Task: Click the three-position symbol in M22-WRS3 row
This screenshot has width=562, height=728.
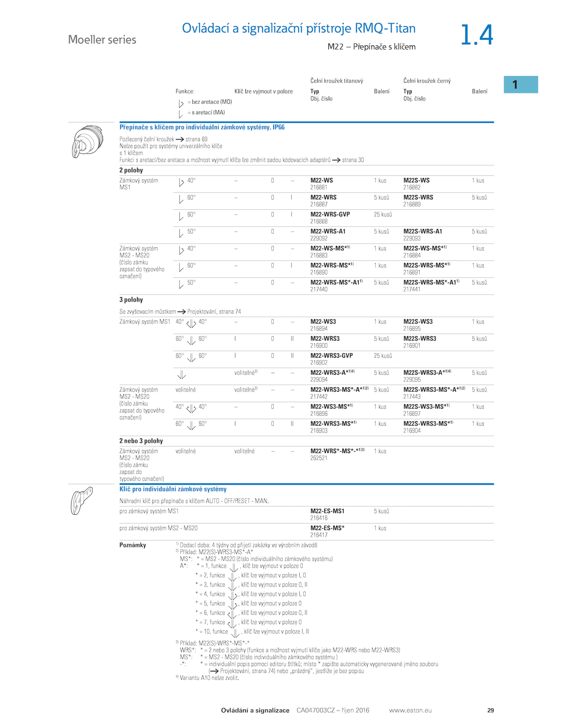Action: tap(191, 340)
